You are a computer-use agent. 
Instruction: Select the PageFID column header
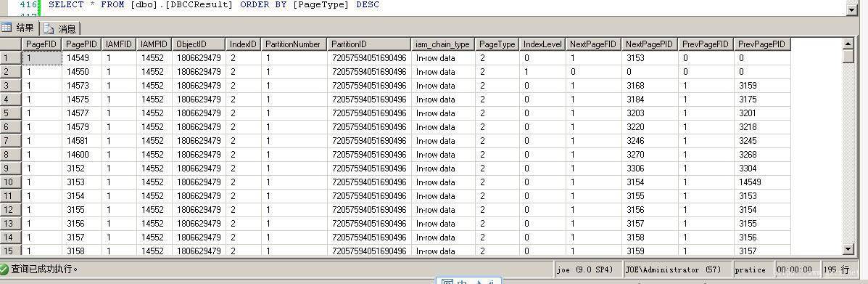point(41,44)
